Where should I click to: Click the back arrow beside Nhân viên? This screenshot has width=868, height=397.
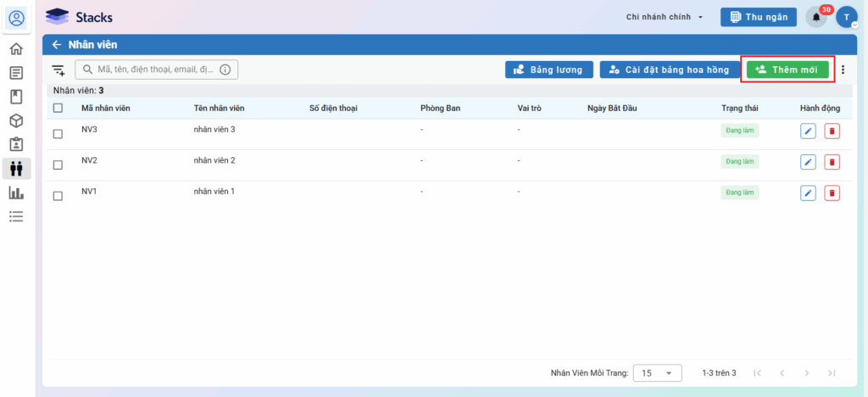tap(57, 44)
